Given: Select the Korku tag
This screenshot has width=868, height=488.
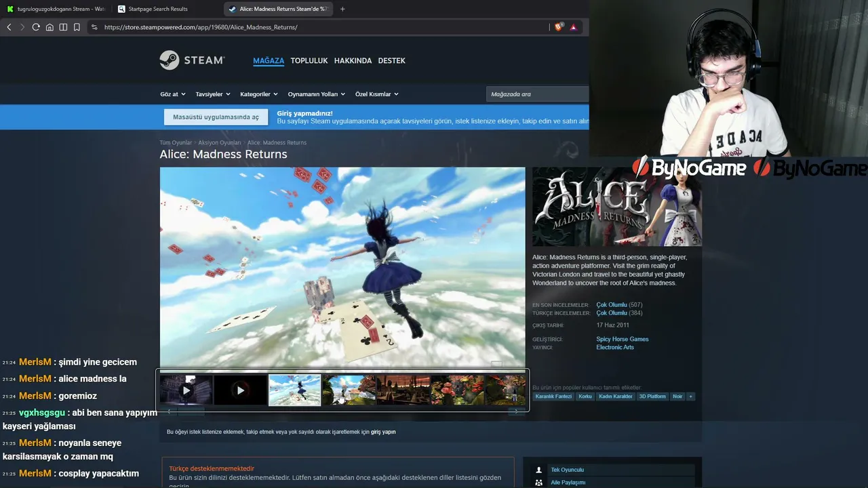Looking at the screenshot, I should pos(585,396).
